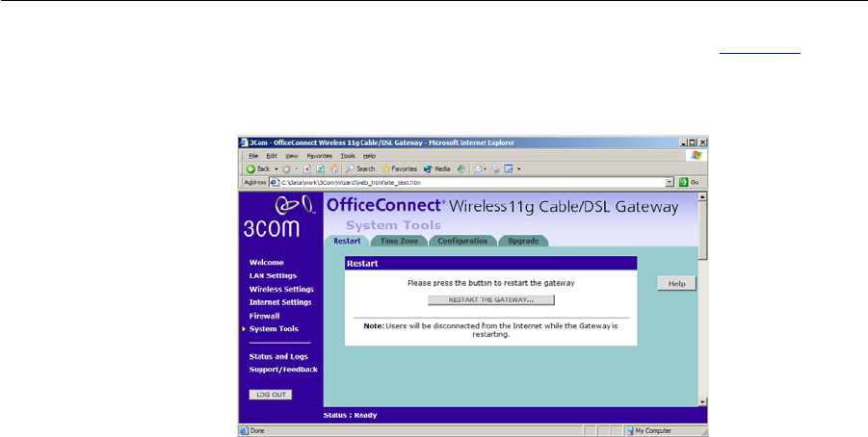Close the Internet Explorer window
The height and width of the screenshot is (437, 868).
click(x=702, y=142)
